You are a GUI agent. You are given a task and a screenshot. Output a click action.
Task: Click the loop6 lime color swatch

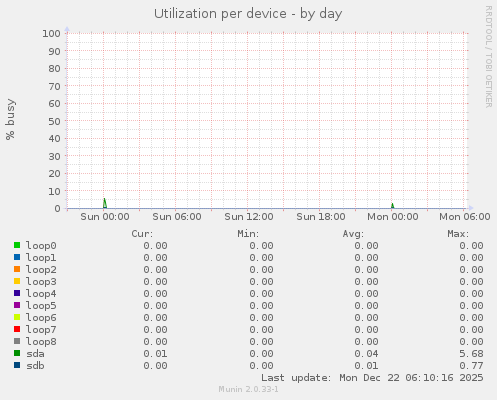[17, 317]
